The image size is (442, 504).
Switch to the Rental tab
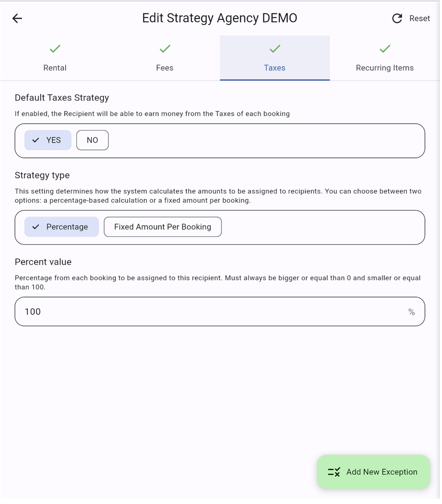(55, 68)
